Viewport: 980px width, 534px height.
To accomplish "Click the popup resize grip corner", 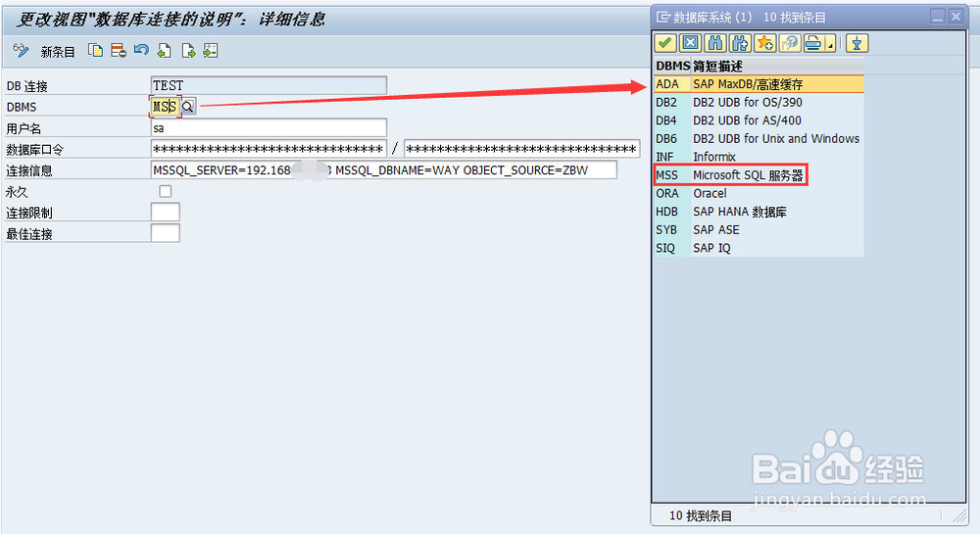I will coord(959,516).
